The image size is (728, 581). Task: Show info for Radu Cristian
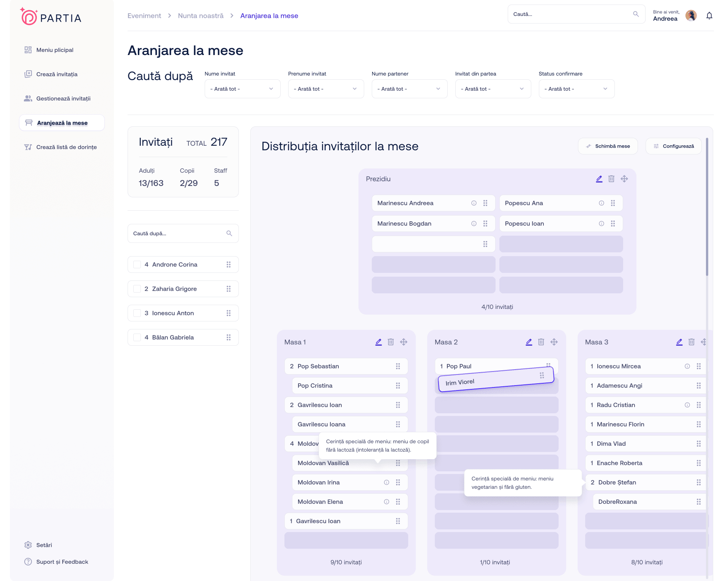tap(687, 405)
